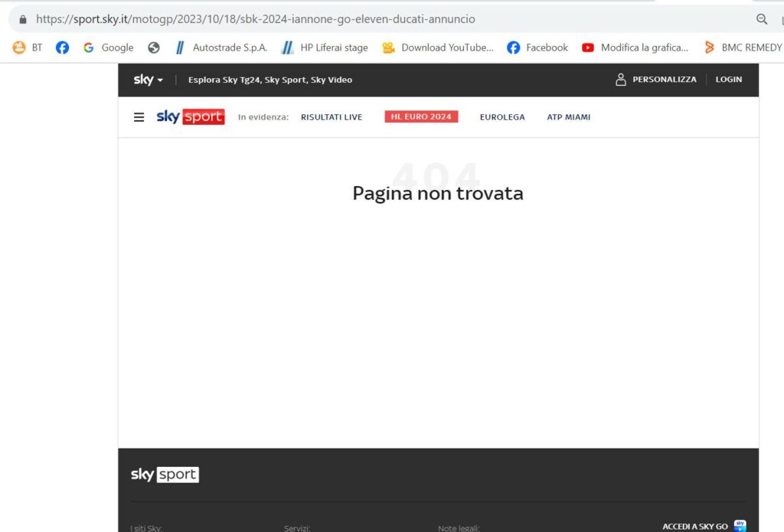Select RISULTATI LIVE in navigation

(x=332, y=117)
